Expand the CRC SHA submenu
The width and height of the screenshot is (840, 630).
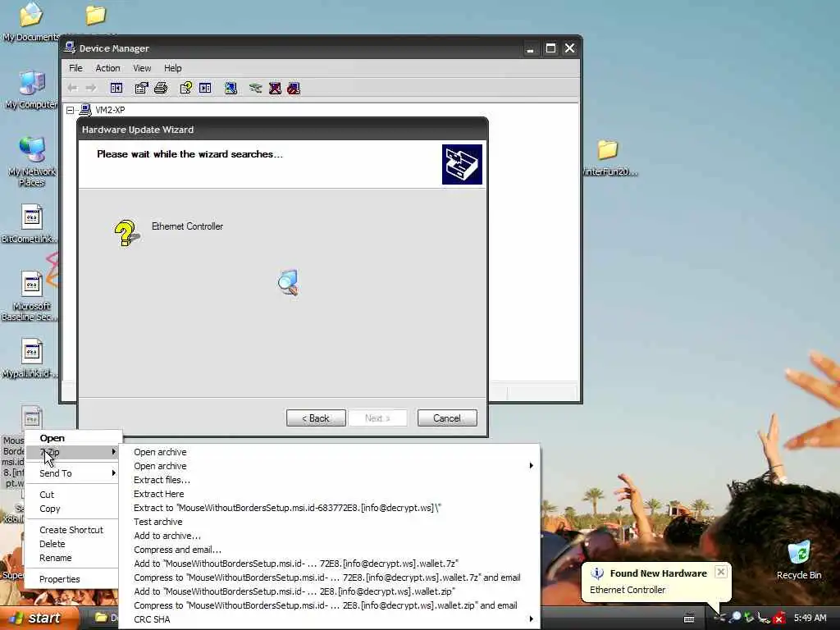pos(328,619)
